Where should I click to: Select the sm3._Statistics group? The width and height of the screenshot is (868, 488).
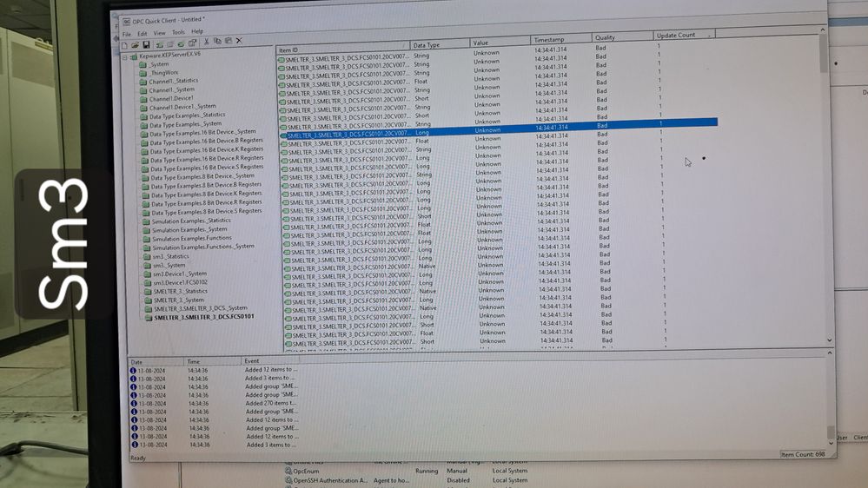tap(171, 257)
